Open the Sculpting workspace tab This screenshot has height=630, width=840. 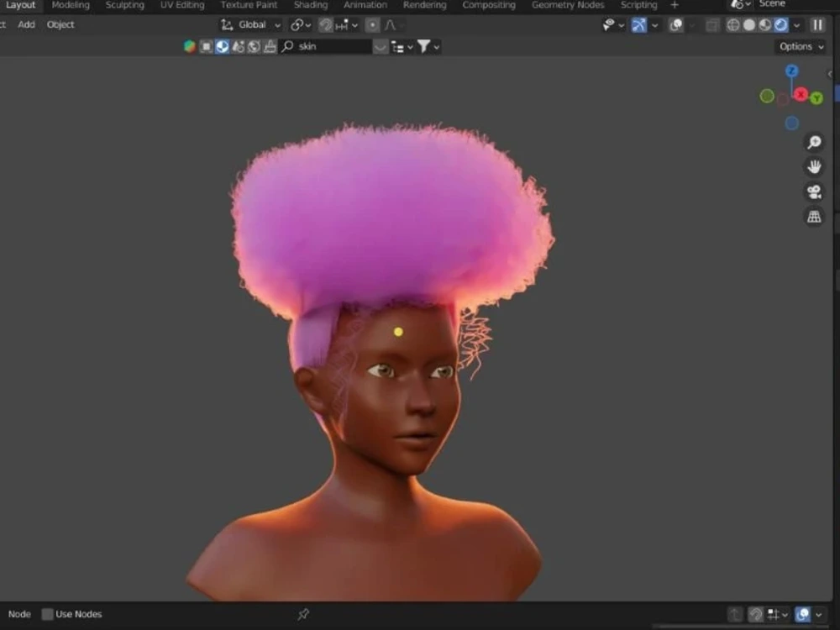(x=125, y=5)
